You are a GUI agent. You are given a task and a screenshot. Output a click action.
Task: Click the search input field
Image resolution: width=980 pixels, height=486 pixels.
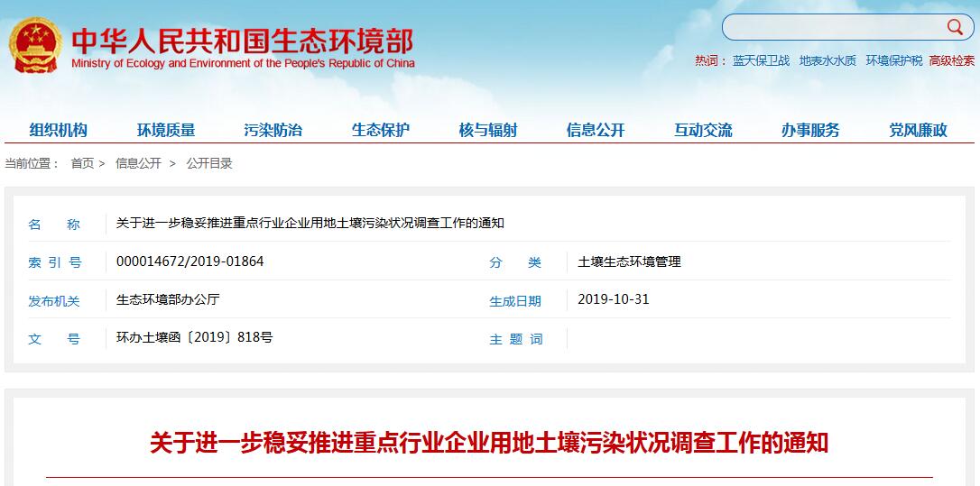[x=830, y=27]
